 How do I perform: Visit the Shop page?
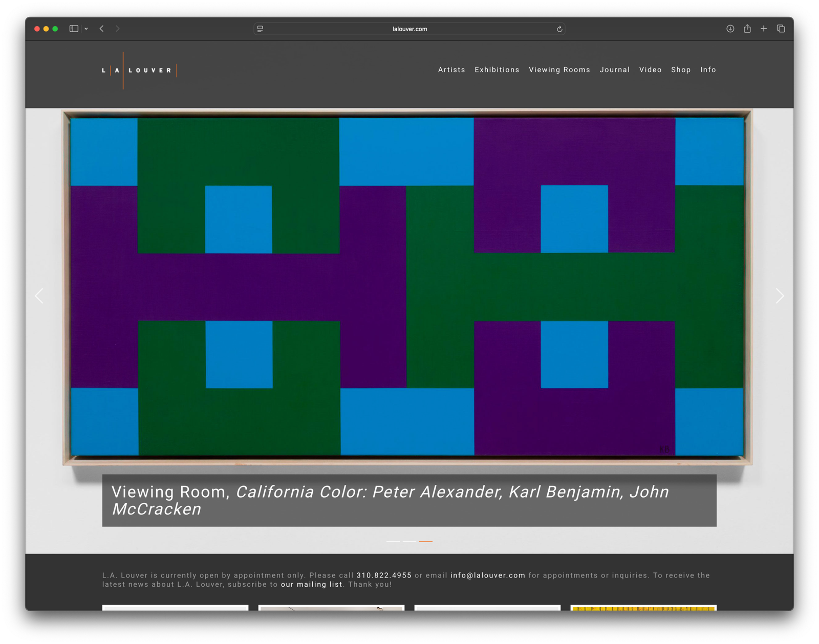[x=681, y=70]
